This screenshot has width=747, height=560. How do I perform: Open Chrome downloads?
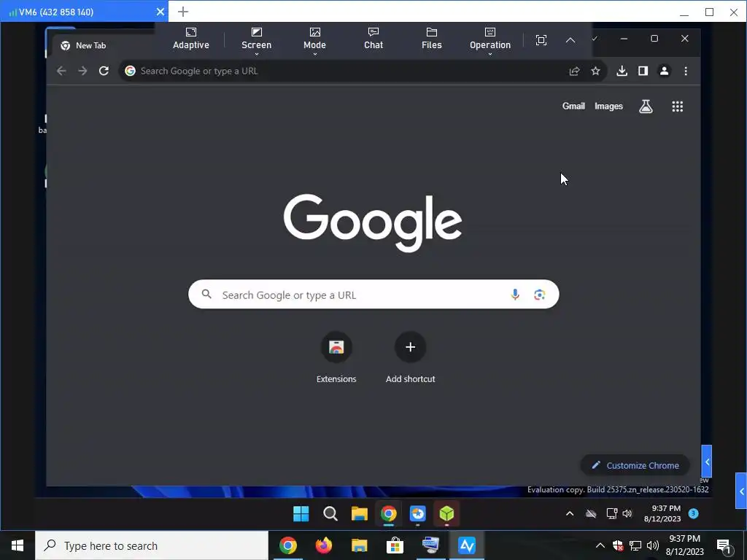[622, 71]
